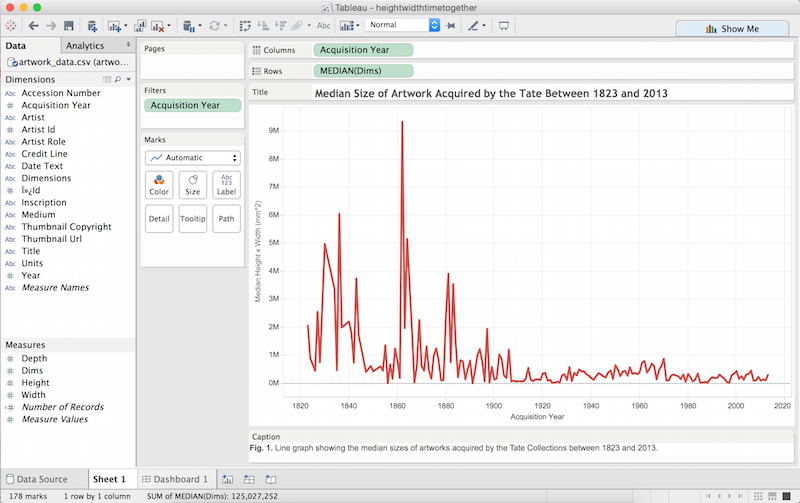Toggle the Show Me panel

(732, 29)
